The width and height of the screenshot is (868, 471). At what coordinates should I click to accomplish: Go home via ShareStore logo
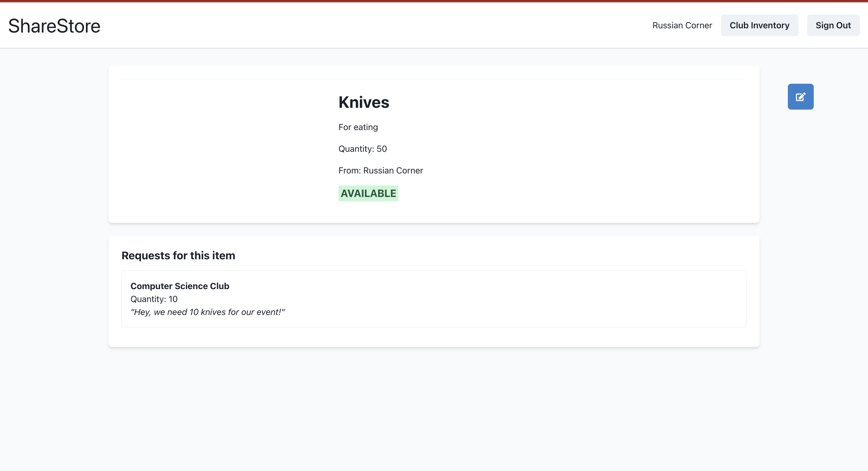(x=54, y=26)
